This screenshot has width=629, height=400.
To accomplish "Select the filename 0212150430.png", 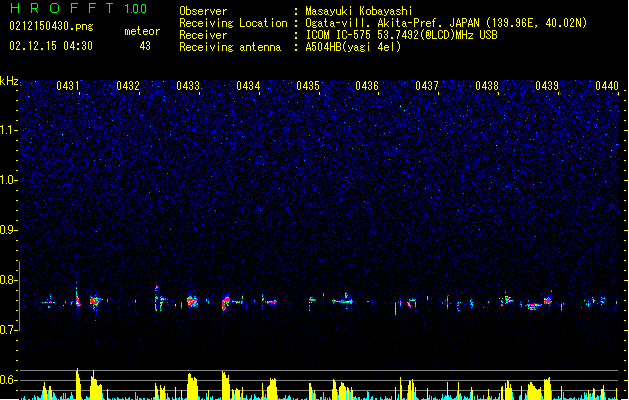I will (51, 26).
